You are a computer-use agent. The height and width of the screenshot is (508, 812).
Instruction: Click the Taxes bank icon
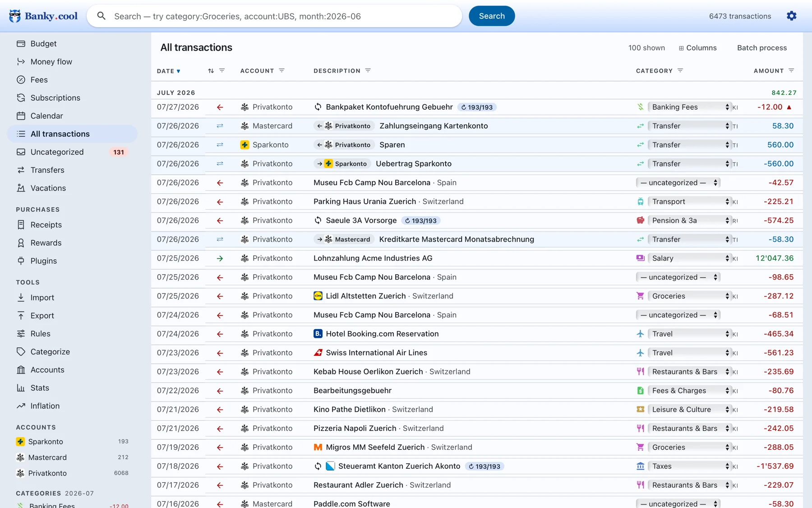point(640,466)
